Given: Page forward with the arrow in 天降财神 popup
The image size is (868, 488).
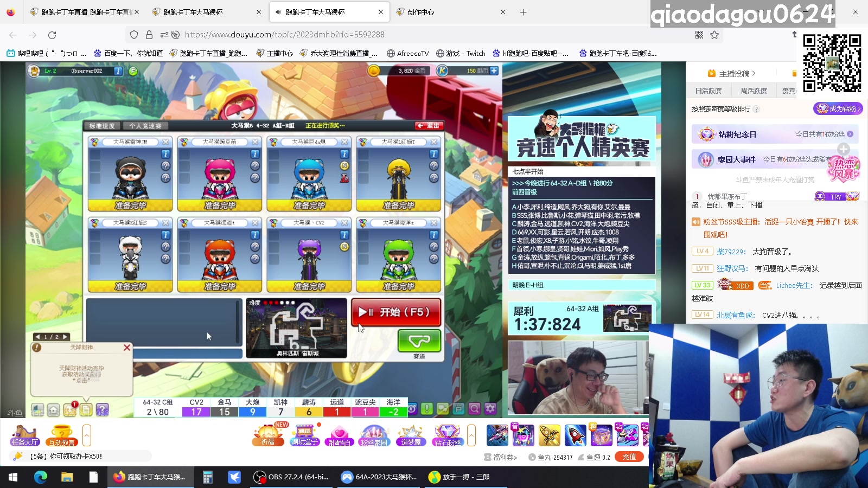Looking at the screenshot, I should 65,337.
